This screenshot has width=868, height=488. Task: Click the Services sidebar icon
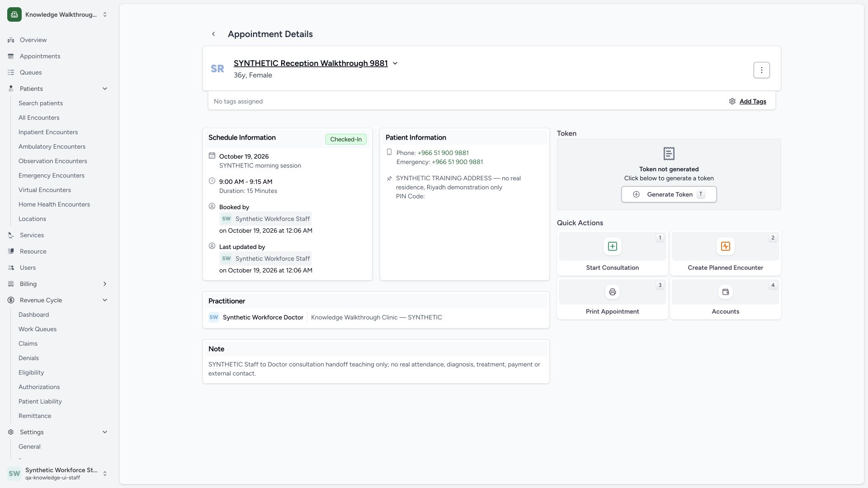click(11, 235)
